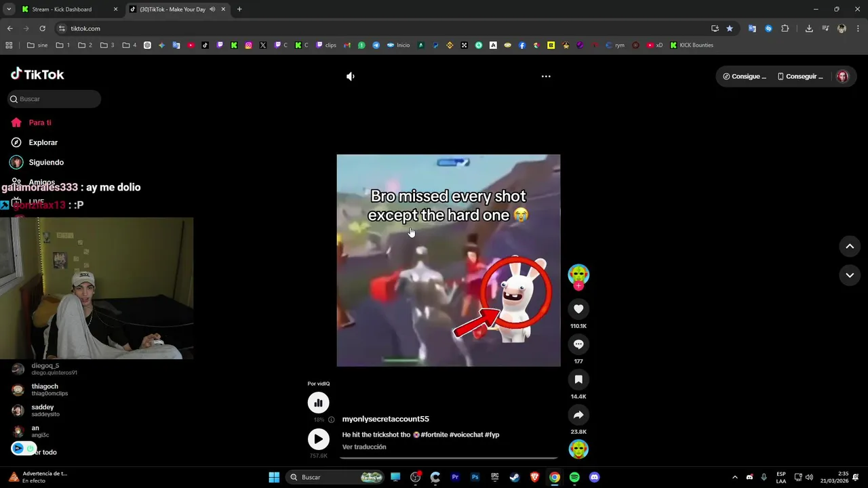Launch Spotify from the taskbar
The image size is (868, 488).
coord(574,477)
